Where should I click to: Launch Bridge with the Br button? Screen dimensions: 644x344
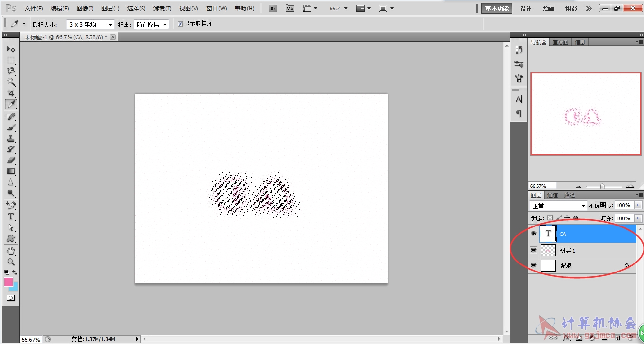[x=273, y=9]
